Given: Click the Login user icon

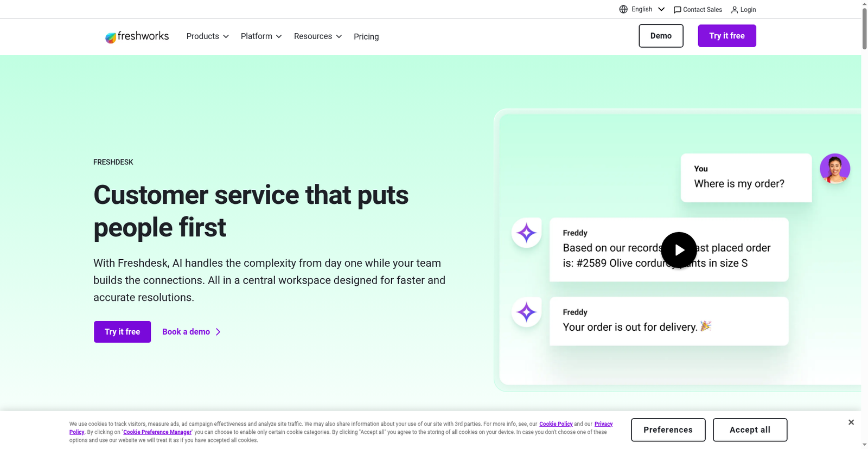Looking at the screenshot, I should [735, 10].
